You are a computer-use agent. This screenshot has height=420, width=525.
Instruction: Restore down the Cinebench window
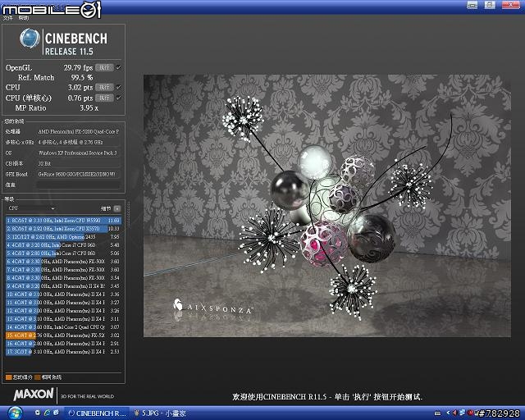(x=490, y=5)
